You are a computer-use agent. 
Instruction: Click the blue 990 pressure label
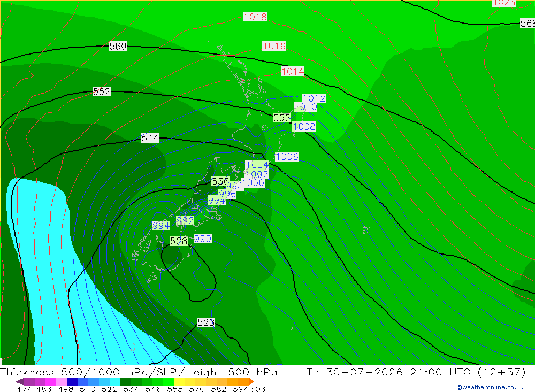[203, 239]
